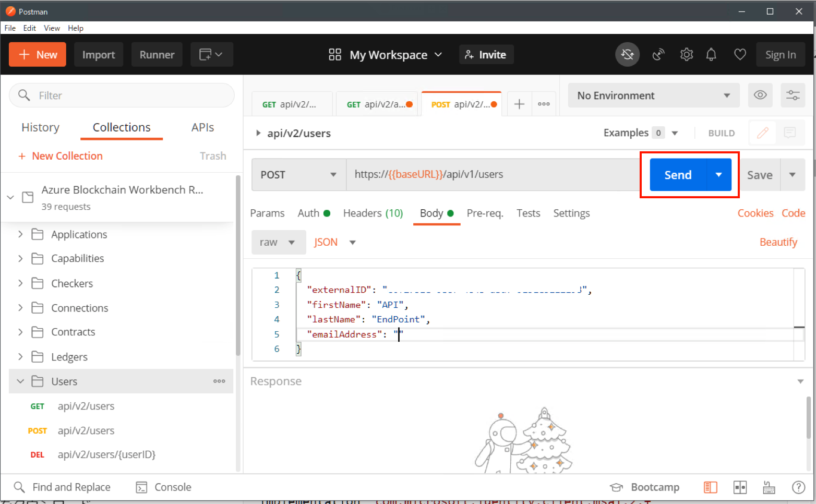The height and width of the screenshot is (504, 816).
Task: Expand the Connections folder
Action: (20, 307)
